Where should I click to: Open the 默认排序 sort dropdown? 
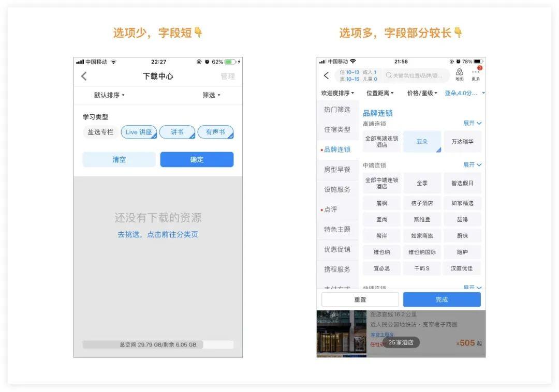pos(109,95)
